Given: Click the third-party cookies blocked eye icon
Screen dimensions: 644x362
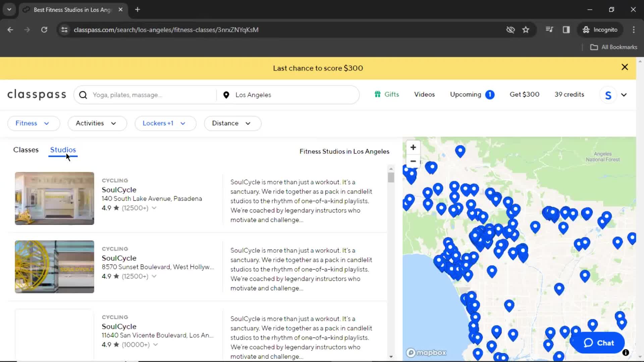Looking at the screenshot, I should click(x=511, y=30).
